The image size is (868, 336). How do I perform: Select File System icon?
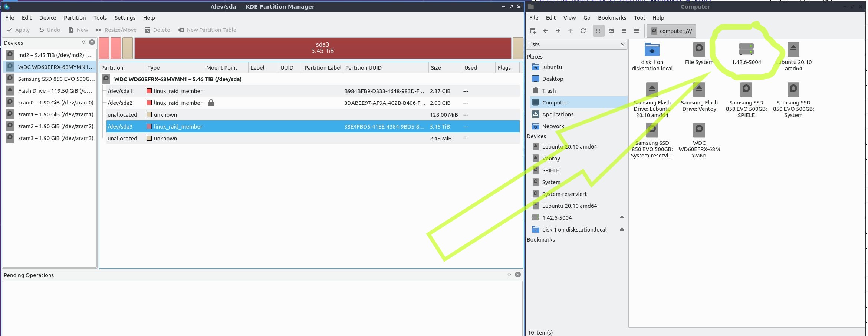[x=699, y=53]
